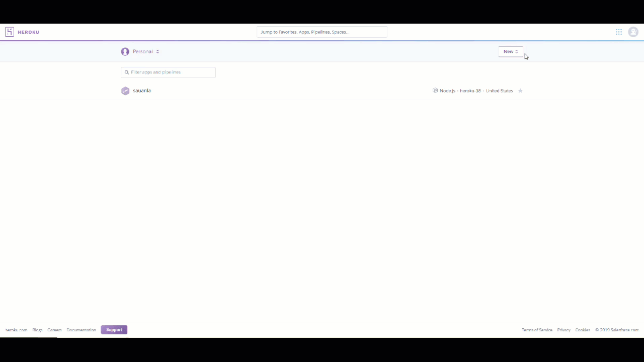Open the sauanla app

pyautogui.click(x=142, y=91)
